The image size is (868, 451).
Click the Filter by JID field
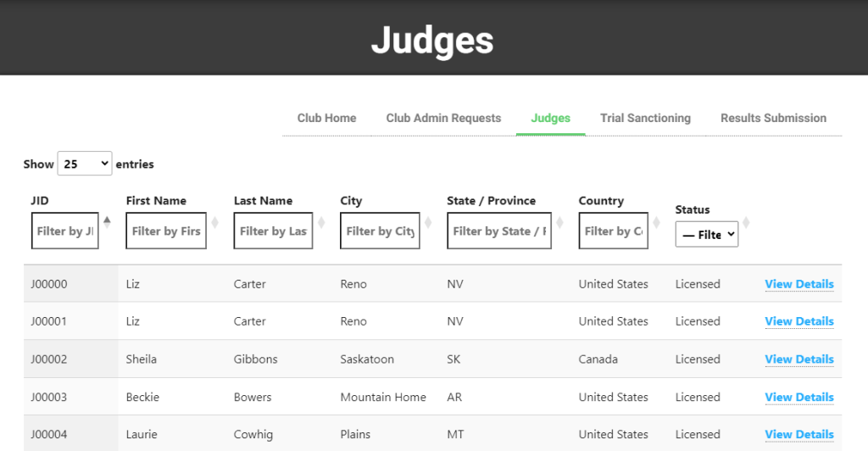[x=64, y=231]
